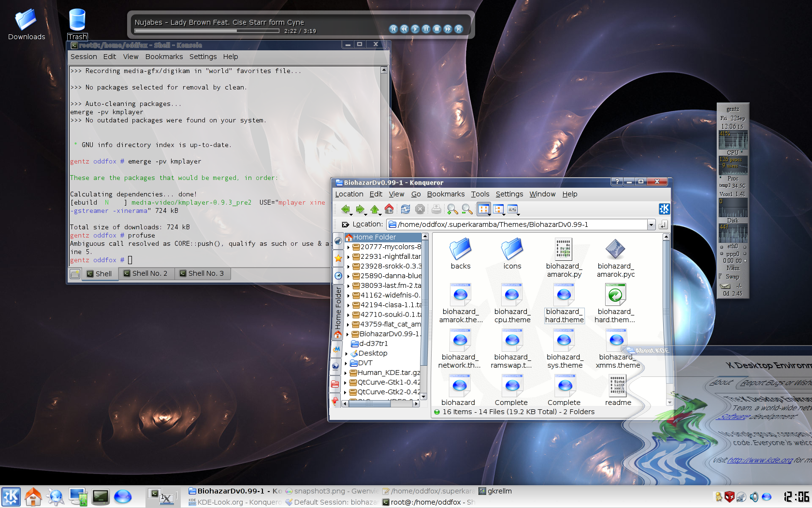Click the KDE-Look.org Konqueror taskbar button
This screenshot has height=508, width=812.
235,502
